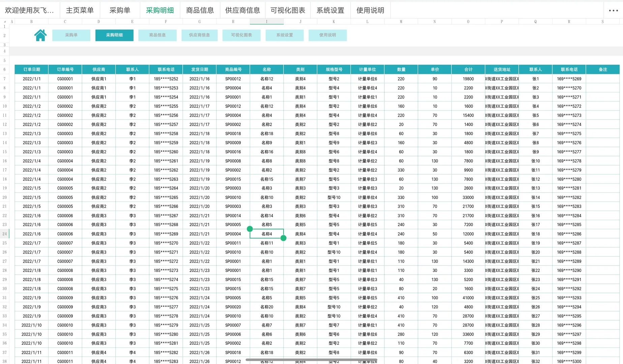The height and width of the screenshot is (364, 623).
Task: Click the 商品信息 navigation button
Action: tap(157, 35)
